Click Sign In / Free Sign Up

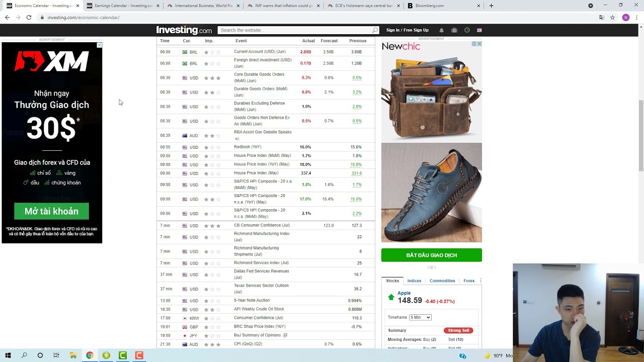(407, 30)
